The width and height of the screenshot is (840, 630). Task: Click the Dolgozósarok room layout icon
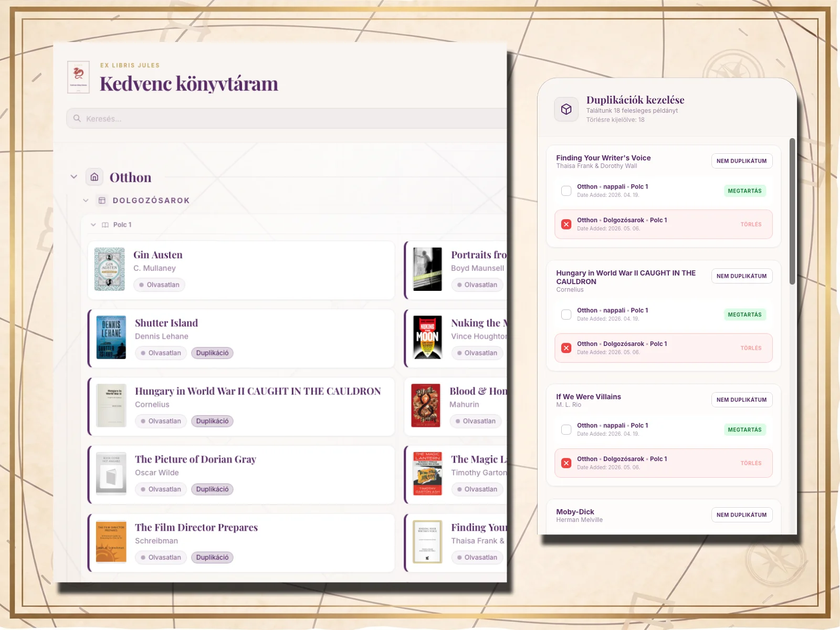point(102,201)
